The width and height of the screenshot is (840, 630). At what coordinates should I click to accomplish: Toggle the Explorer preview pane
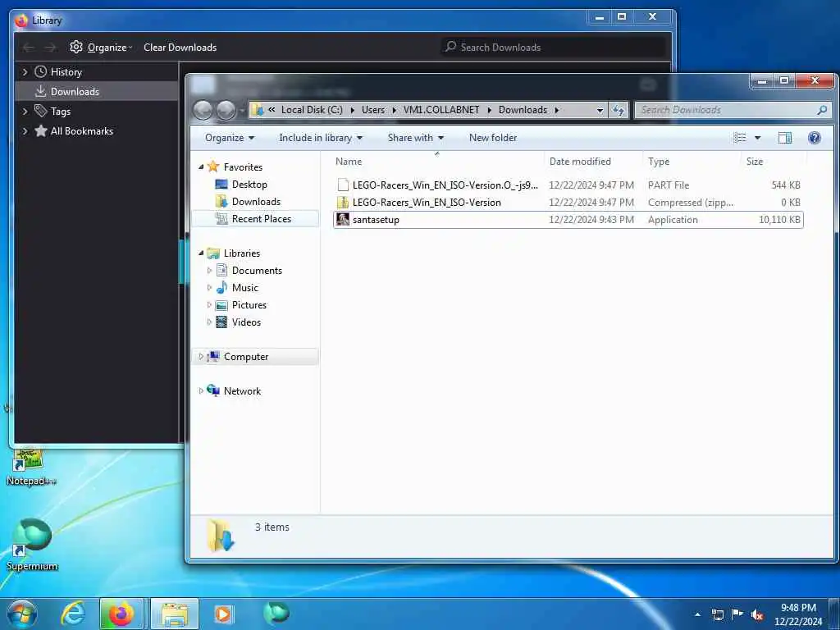(x=785, y=138)
